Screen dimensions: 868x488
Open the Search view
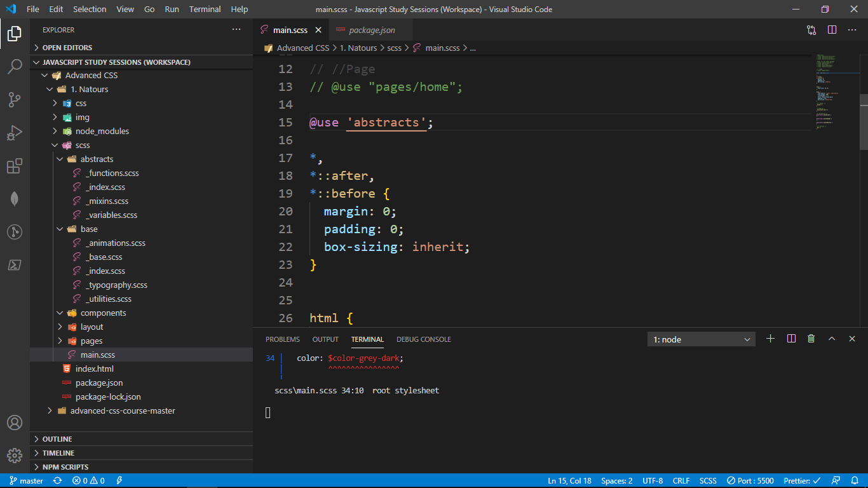[14, 66]
